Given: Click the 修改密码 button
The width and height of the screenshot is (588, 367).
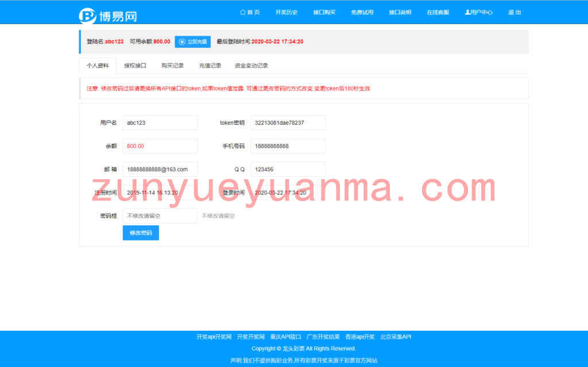Looking at the screenshot, I should pos(141,233).
